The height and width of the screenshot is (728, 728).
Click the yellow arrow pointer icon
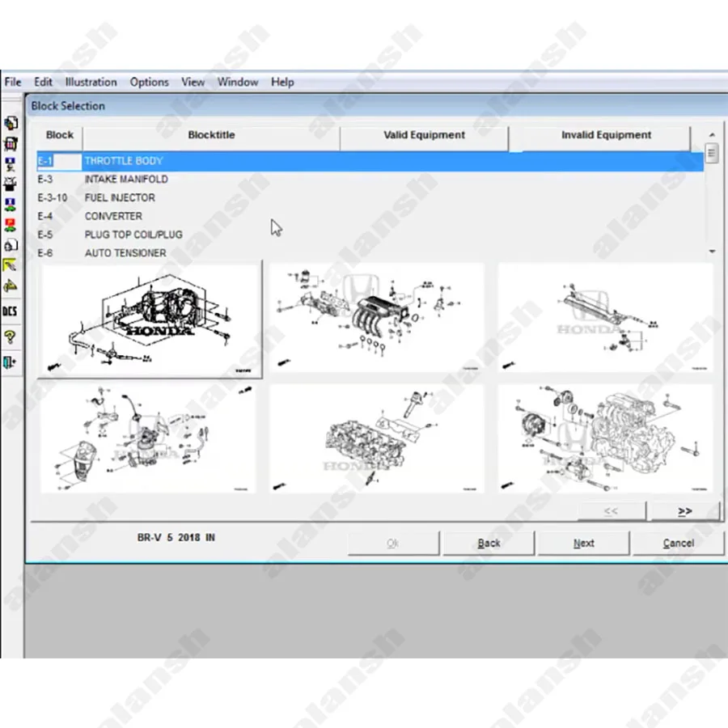coord(11,265)
